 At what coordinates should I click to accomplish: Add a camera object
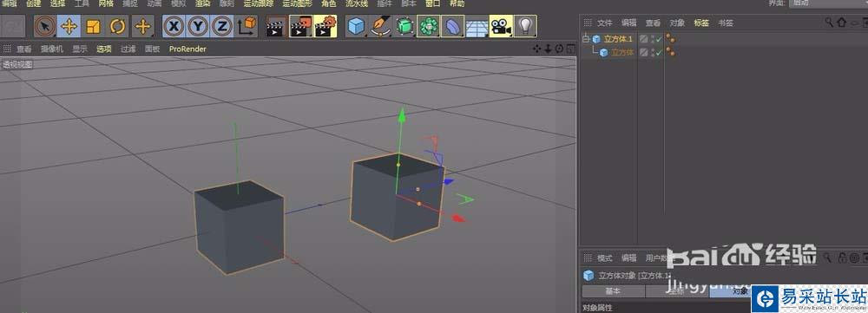[x=501, y=26]
